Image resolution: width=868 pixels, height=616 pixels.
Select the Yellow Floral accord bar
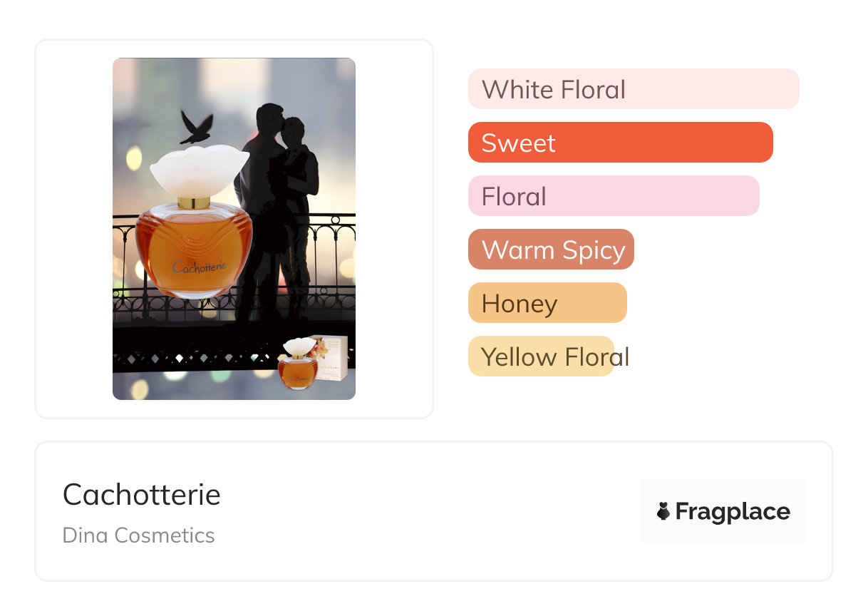(x=542, y=356)
